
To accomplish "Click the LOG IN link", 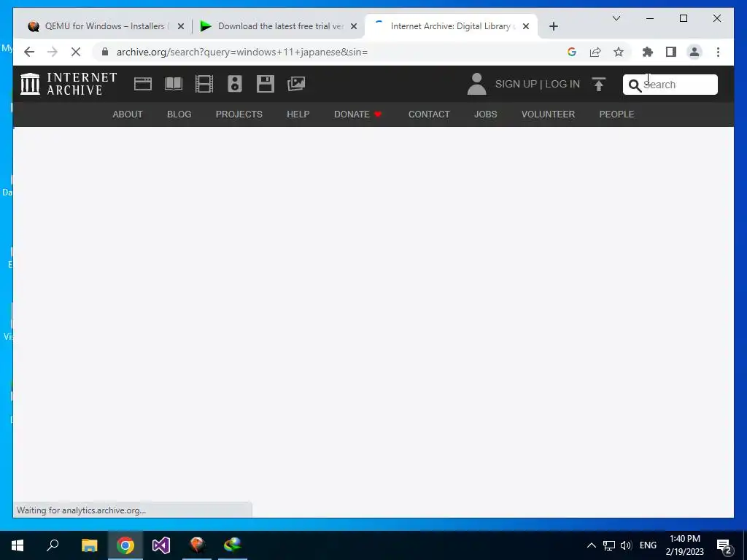I will click(x=562, y=85).
